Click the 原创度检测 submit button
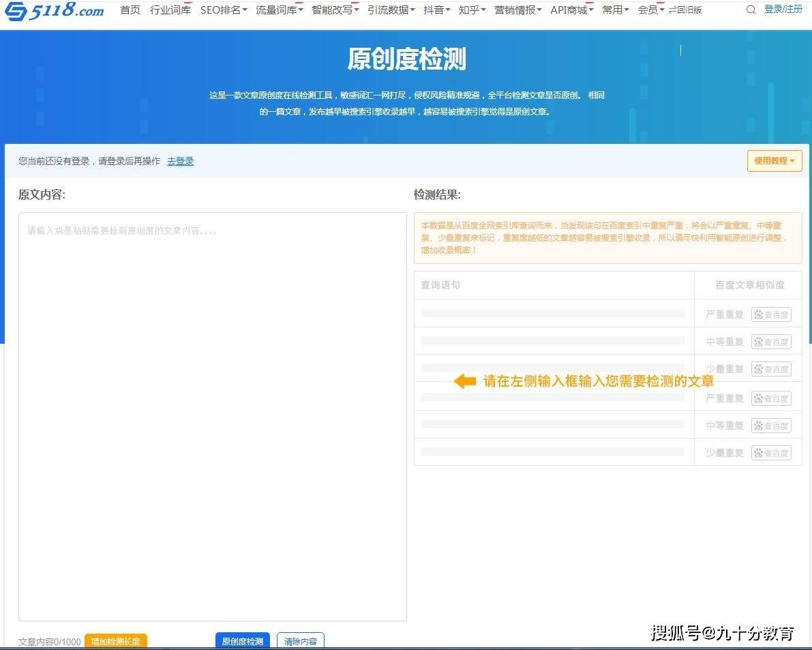 [242, 641]
